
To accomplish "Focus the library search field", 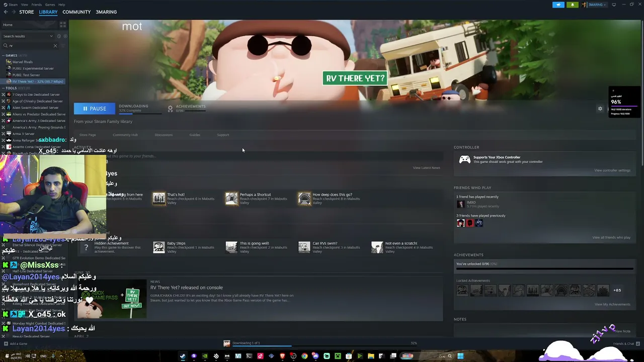I will pyautogui.click(x=30, y=46).
